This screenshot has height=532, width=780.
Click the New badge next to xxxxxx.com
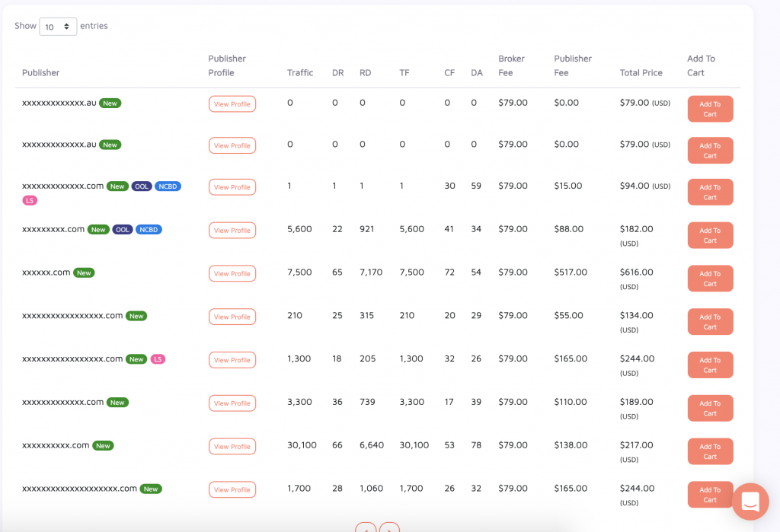click(x=84, y=272)
